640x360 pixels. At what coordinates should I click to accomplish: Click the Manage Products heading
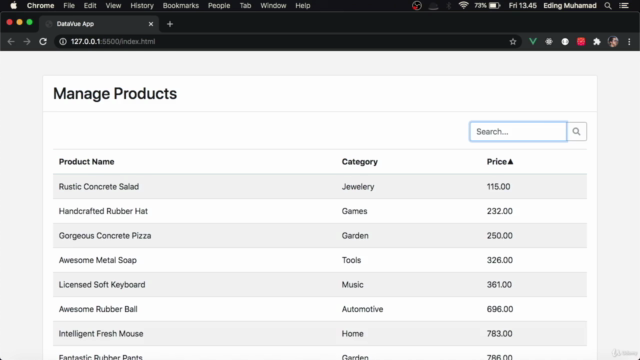[115, 93]
